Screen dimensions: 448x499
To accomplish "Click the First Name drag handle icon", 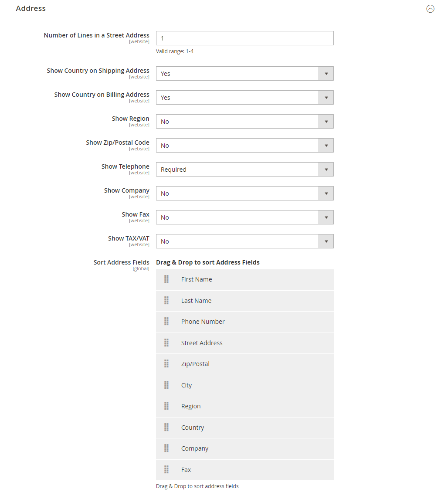I will point(166,279).
